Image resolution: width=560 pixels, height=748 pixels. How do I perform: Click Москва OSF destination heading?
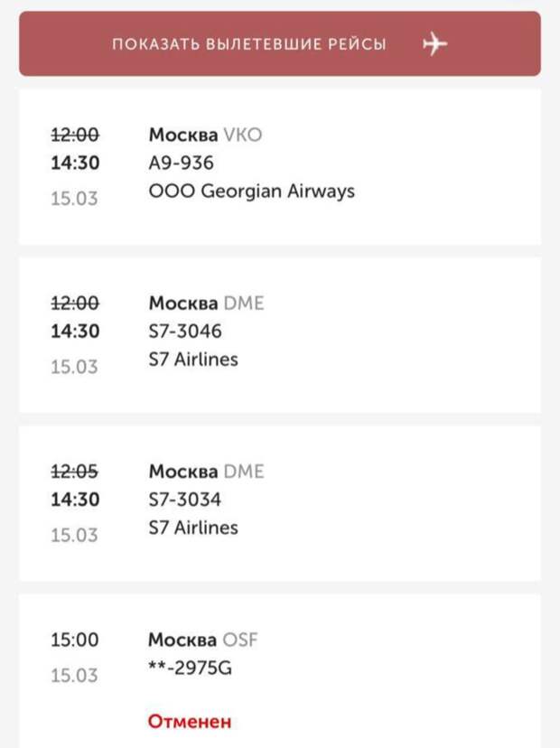202,640
